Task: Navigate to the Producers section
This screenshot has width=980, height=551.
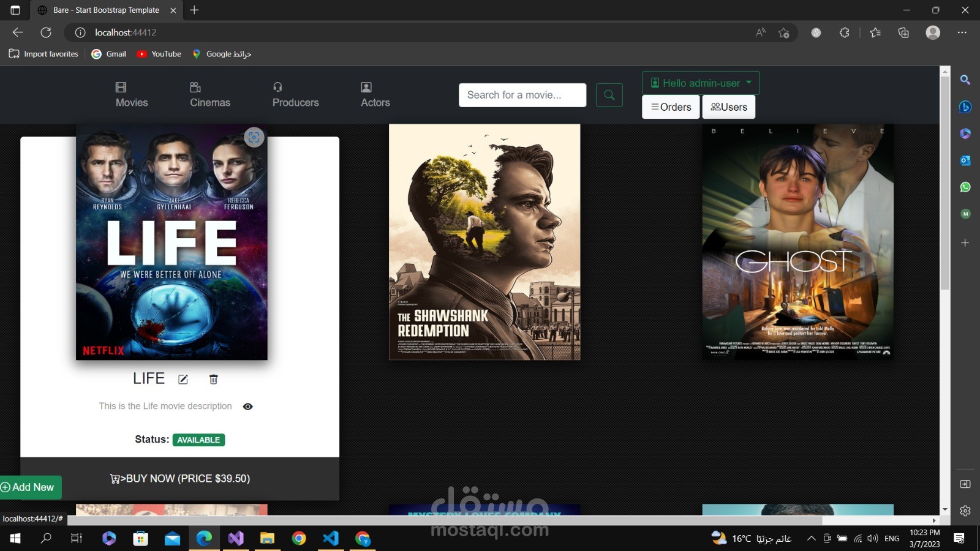Action: 296,95
